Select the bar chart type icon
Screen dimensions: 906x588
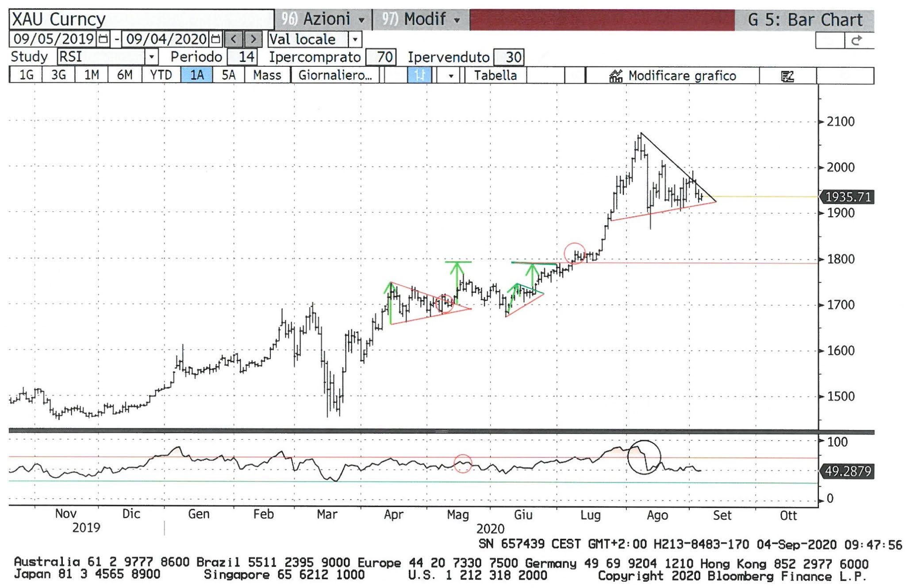[x=419, y=75]
